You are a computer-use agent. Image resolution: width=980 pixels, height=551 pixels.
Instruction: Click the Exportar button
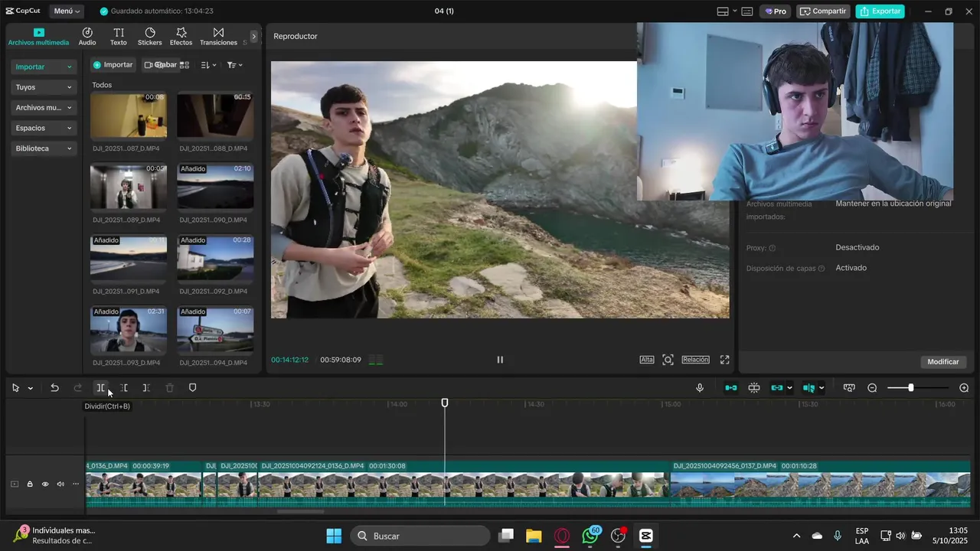[x=880, y=11]
